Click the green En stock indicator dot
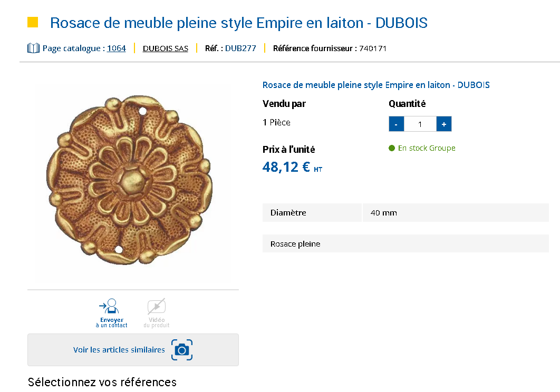The width and height of the screenshot is (560, 392). coord(392,148)
